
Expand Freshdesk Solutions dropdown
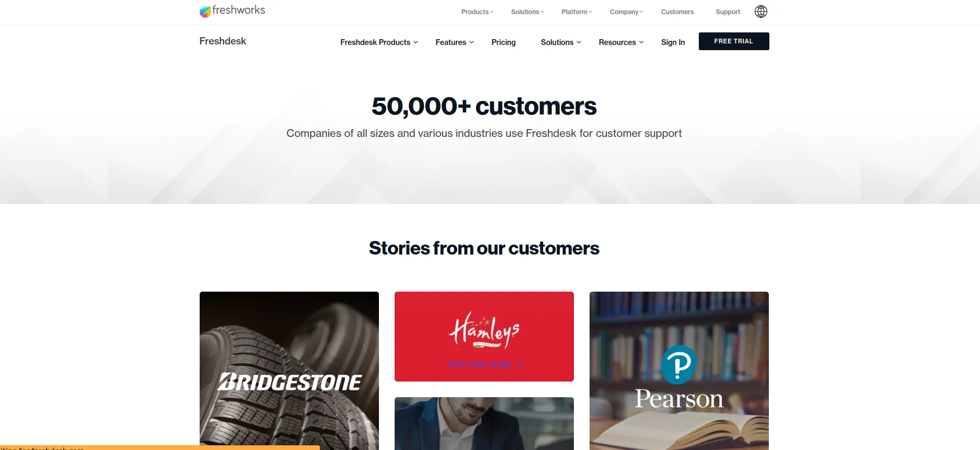click(x=561, y=42)
